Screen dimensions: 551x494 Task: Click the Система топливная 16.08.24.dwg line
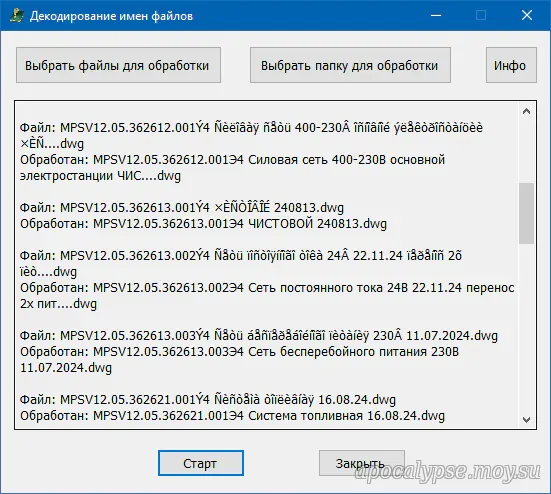232,416
